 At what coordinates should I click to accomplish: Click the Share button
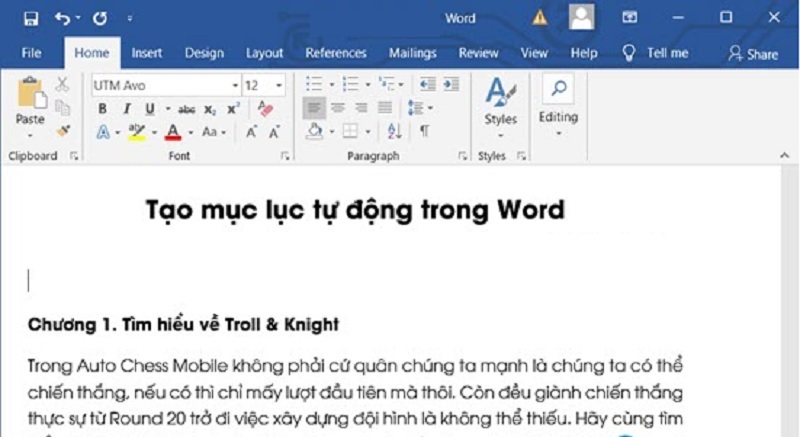tap(753, 54)
